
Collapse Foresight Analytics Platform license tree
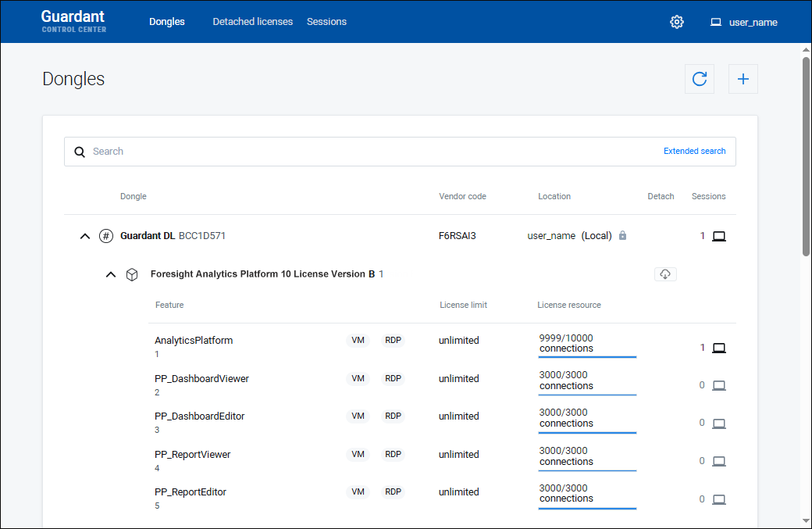click(111, 274)
